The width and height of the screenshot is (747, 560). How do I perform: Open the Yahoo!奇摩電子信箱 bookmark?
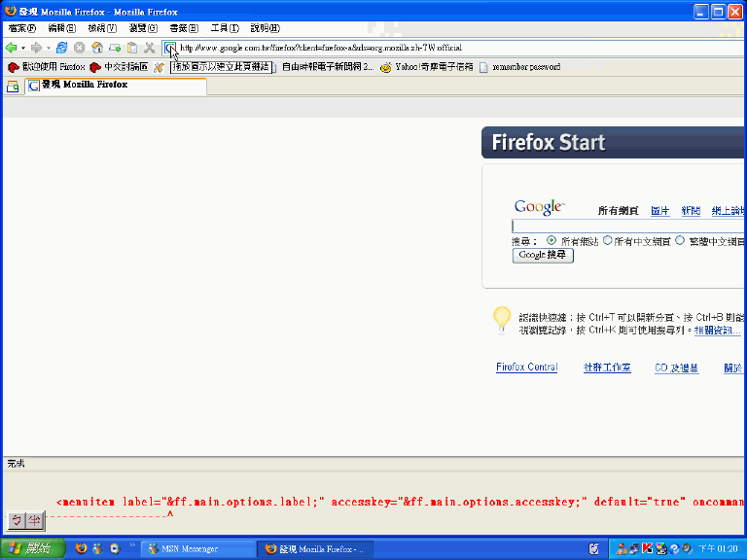click(x=426, y=67)
